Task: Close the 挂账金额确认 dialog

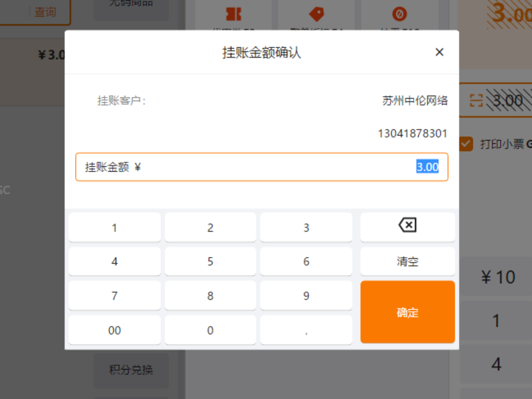Action: [x=439, y=52]
